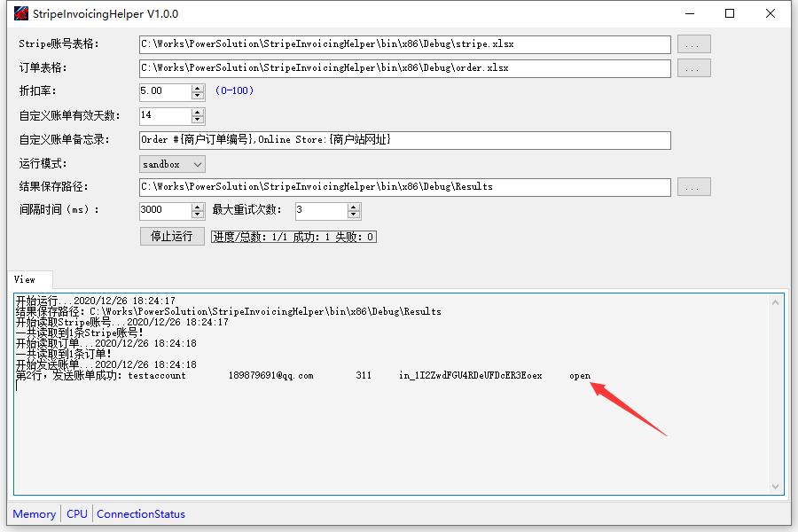Close the StripeInvoicingHelper window
This screenshot has width=798, height=532.
point(770,14)
